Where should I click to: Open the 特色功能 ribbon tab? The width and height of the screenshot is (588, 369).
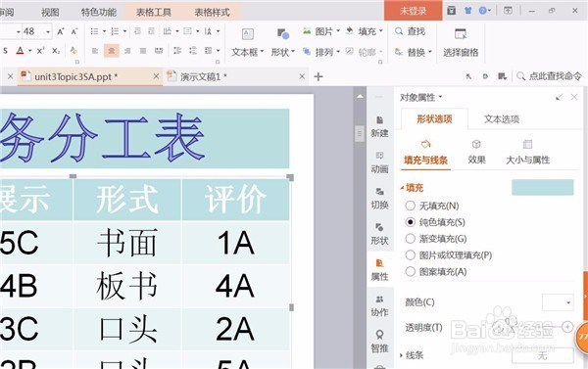[99, 12]
